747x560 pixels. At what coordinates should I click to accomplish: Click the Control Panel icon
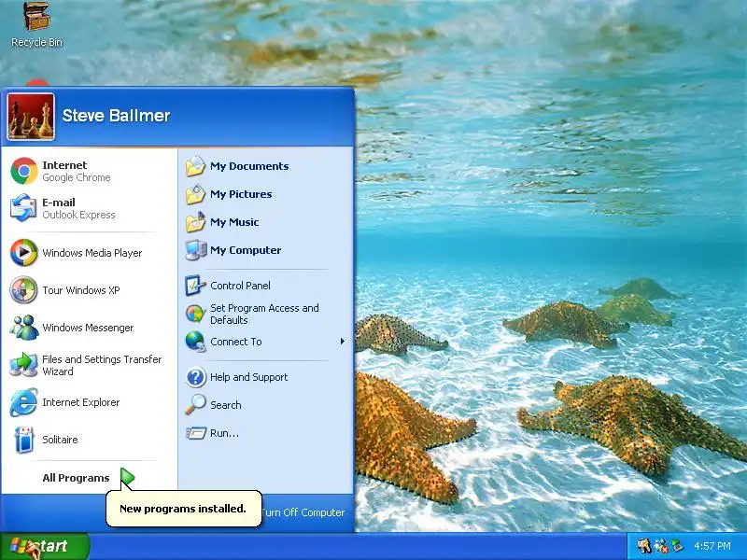195,286
